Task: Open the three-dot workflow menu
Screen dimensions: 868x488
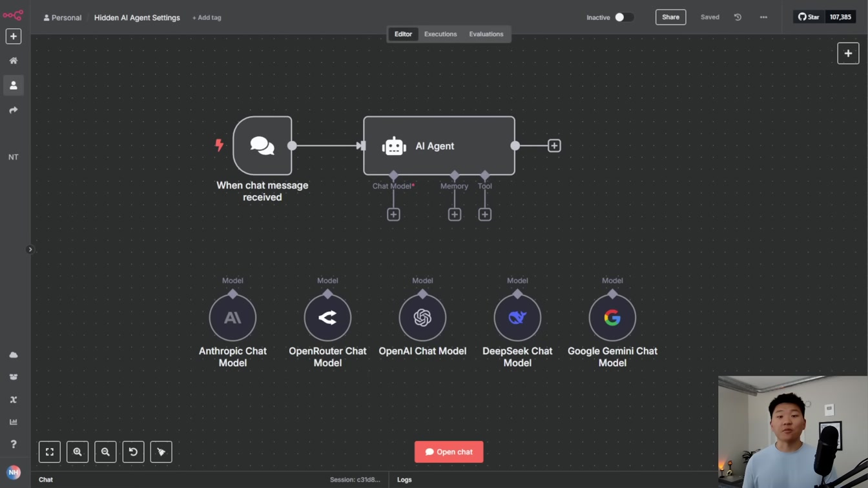Action: [x=763, y=17]
